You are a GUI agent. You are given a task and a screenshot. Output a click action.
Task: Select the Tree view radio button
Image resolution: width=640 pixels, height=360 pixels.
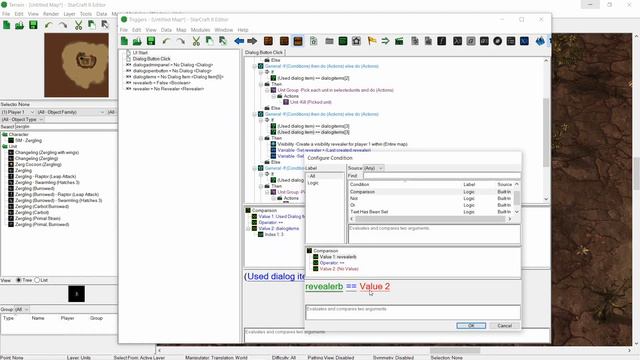(x=18, y=280)
